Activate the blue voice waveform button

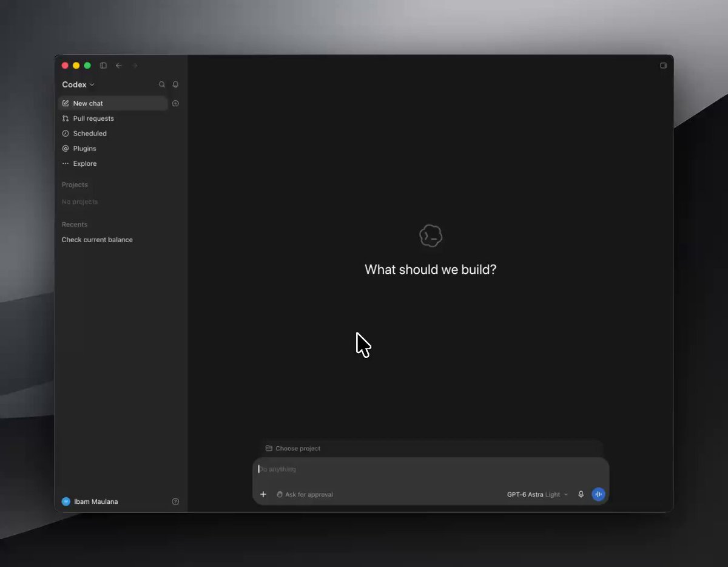click(x=598, y=495)
